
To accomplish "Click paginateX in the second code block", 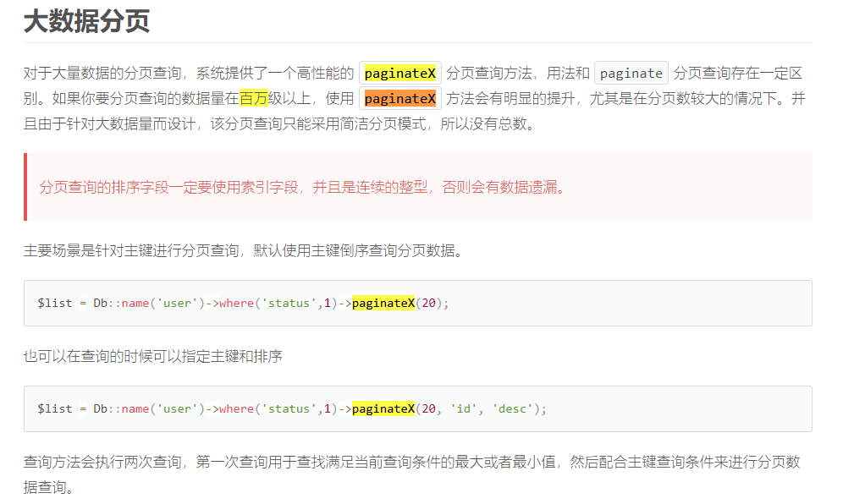I will [x=383, y=408].
